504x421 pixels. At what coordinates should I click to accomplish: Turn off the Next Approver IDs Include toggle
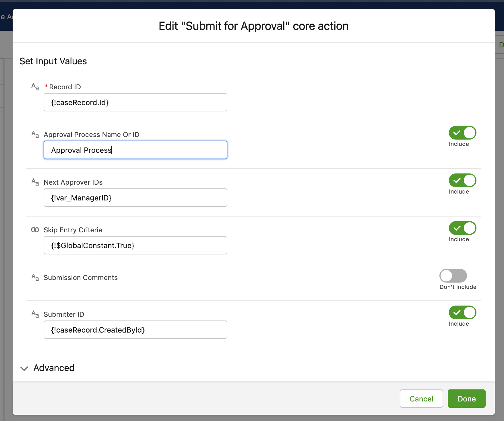(462, 181)
